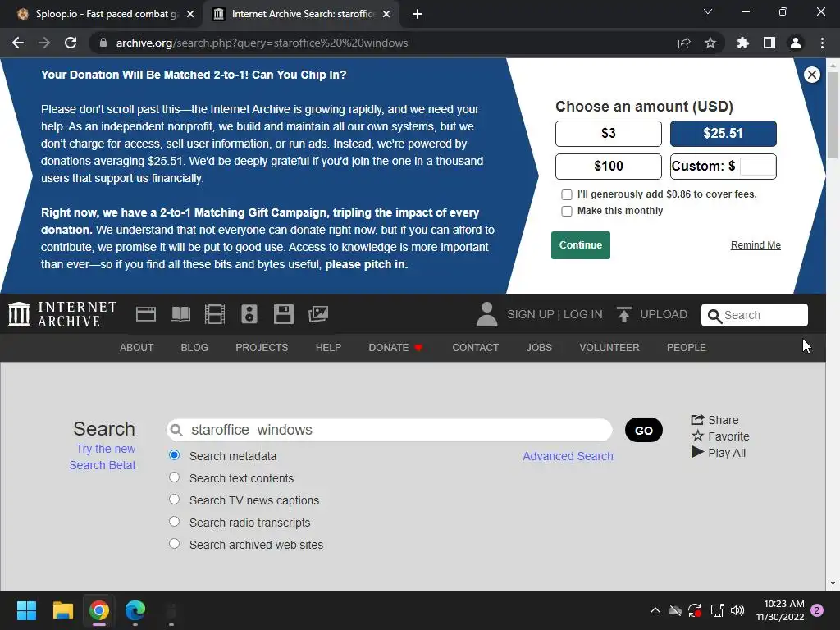Viewport: 840px width, 630px height.
Task: Click Play All
Action: tap(719, 453)
